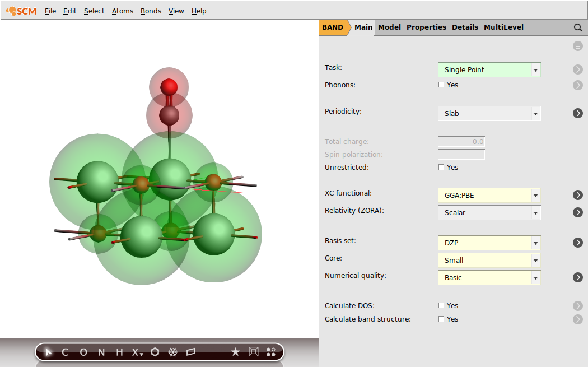Switch to the MultiLevel tab
This screenshot has height=367, width=588.
coord(503,27)
